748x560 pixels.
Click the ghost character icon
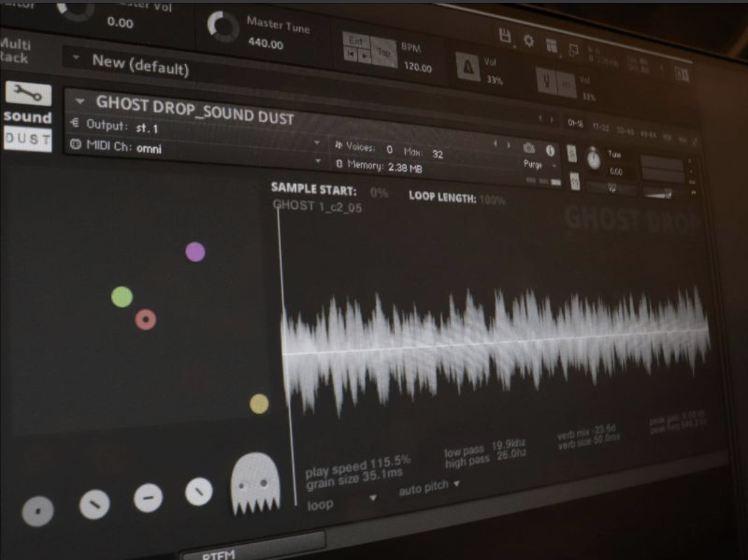255,483
